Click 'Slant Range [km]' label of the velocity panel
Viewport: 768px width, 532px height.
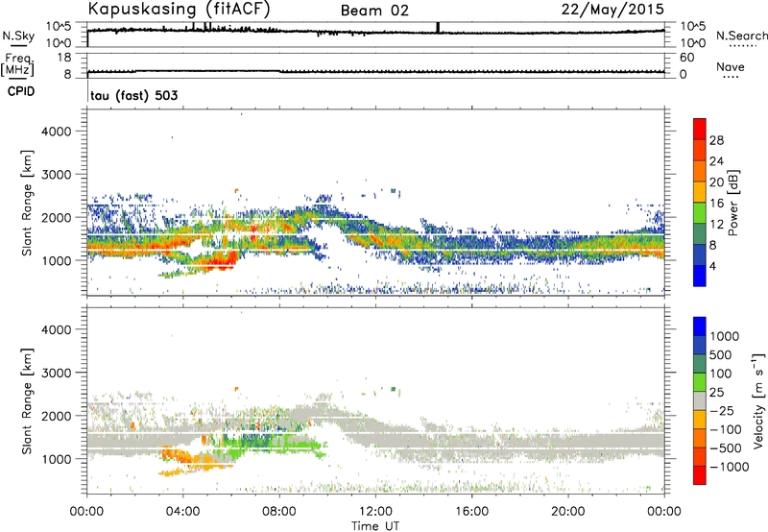pos(27,400)
